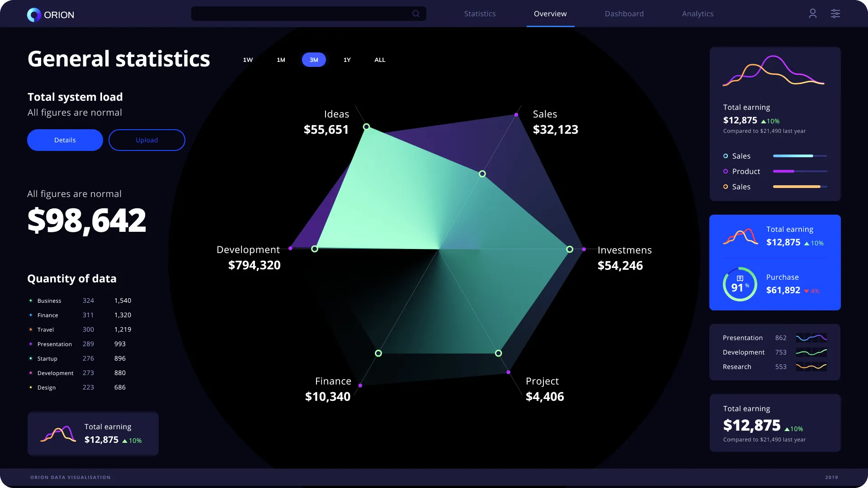
Task: Open the settings sliders icon
Action: [835, 14]
